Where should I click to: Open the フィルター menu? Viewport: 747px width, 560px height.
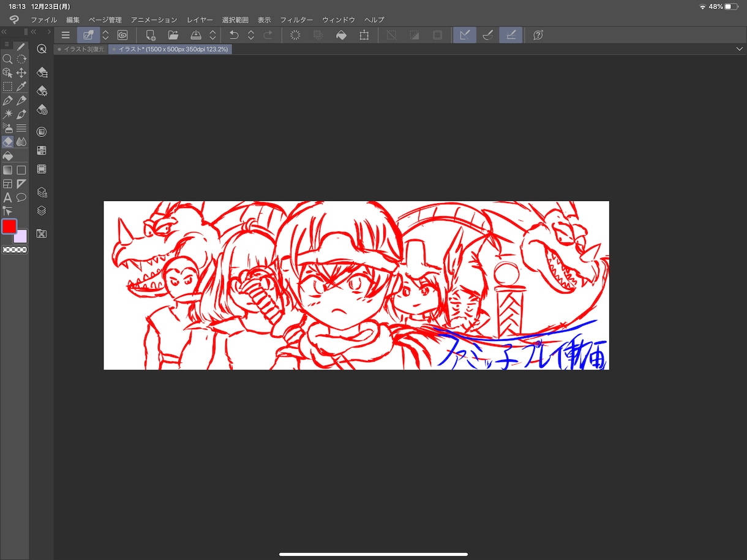(x=296, y=20)
